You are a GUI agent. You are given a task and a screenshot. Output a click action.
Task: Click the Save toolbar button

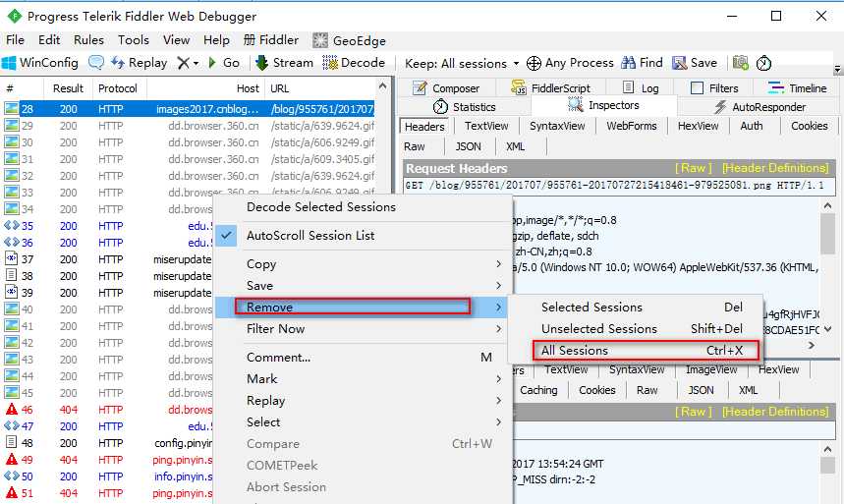tap(695, 63)
